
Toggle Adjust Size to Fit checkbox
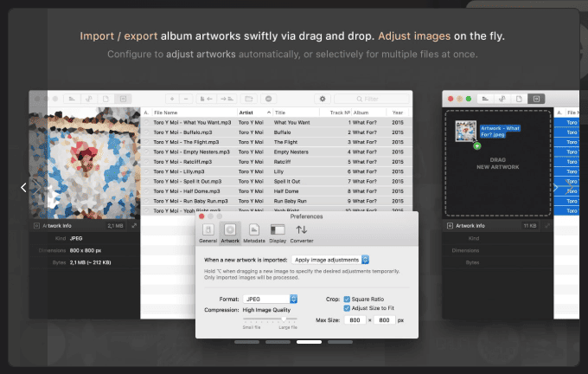pyautogui.click(x=347, y=308)
